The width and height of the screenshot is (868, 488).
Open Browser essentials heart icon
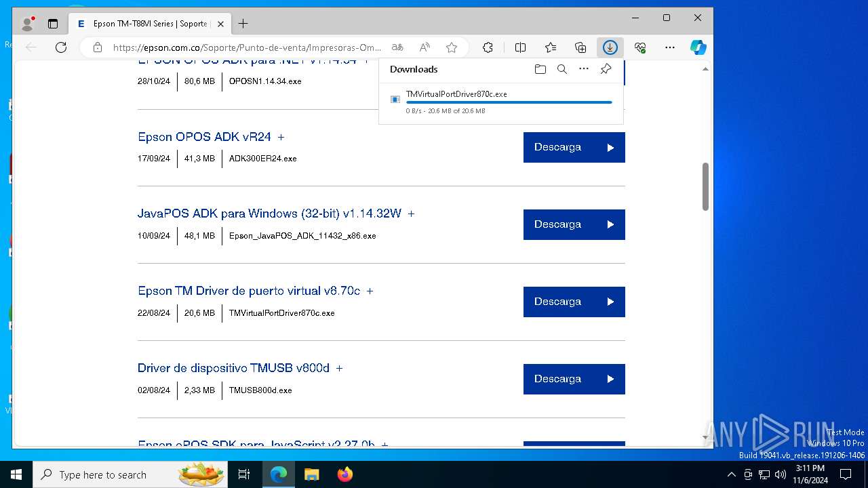(x=640, y=47)
